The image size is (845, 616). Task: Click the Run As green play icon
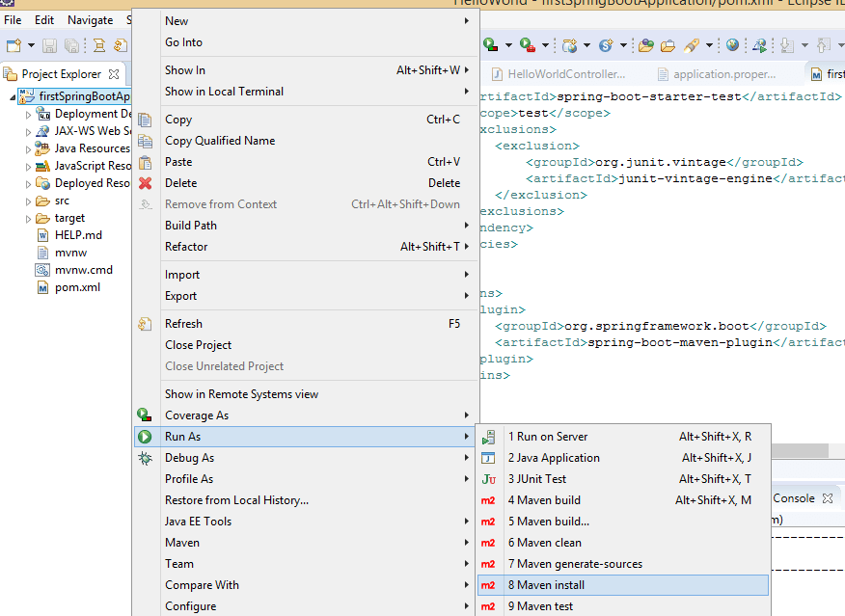(145, 436)
